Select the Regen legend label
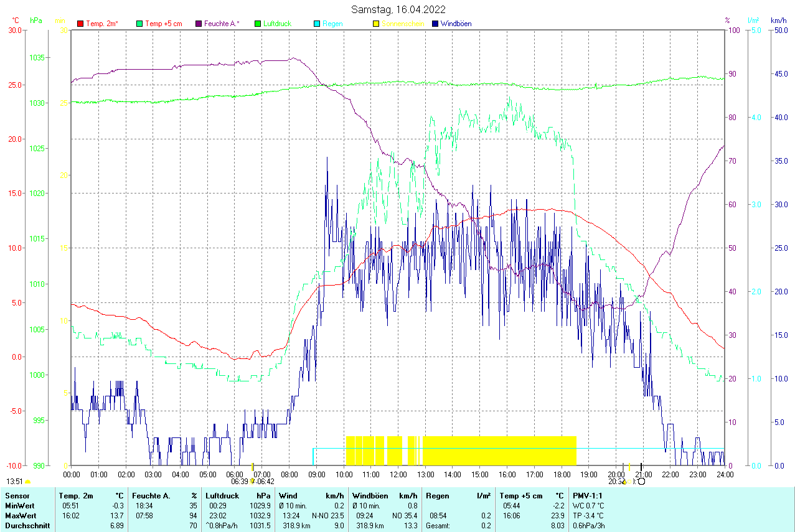 tap(332, 24)
